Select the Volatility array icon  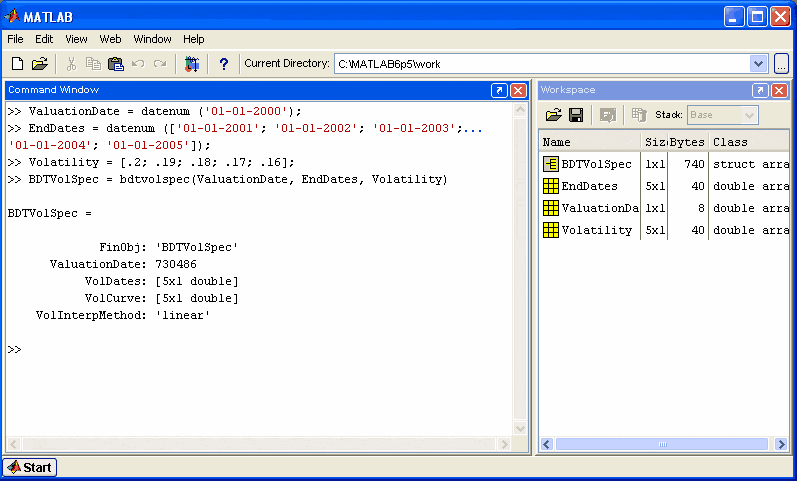[550, 230]
